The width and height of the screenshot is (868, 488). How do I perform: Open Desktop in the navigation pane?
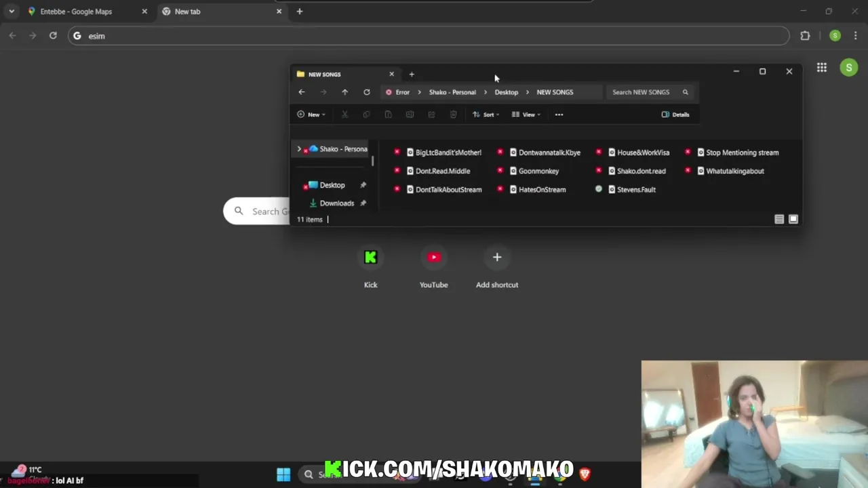(x=332, y=185)
